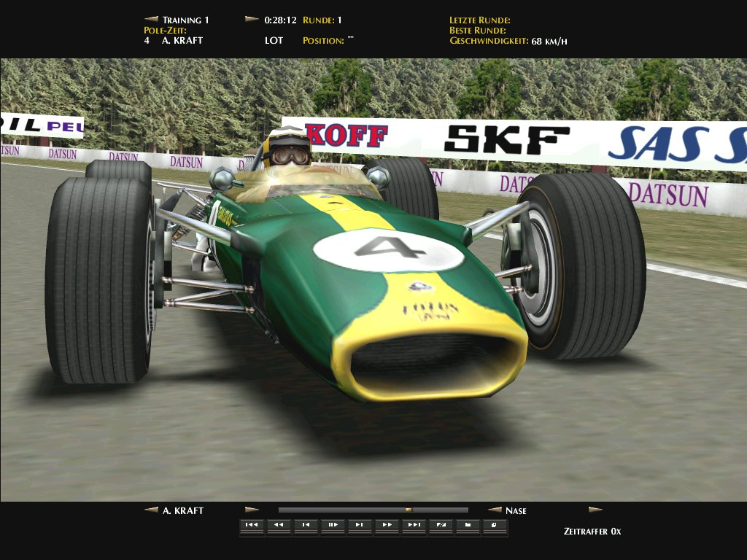Go to next session after Training 1

252,20
